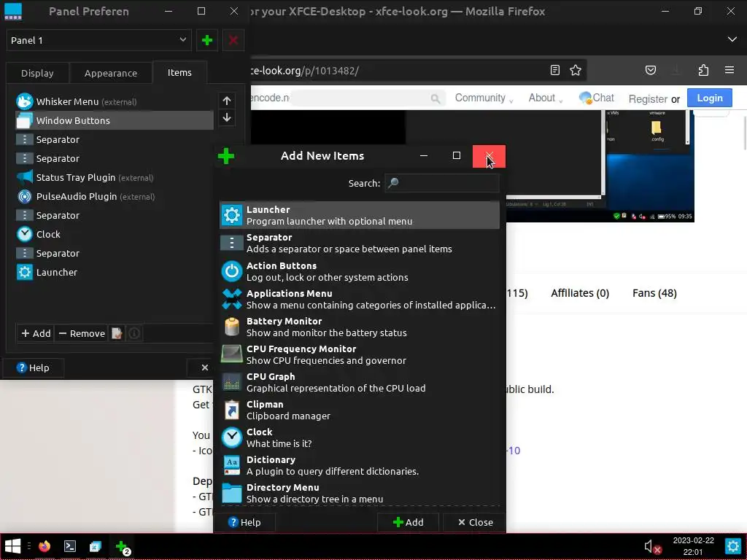Image resolution: width=747 pixels, height=560 pixels.
Task: Open the Windows-style start menu button
Action: (12, 546)
